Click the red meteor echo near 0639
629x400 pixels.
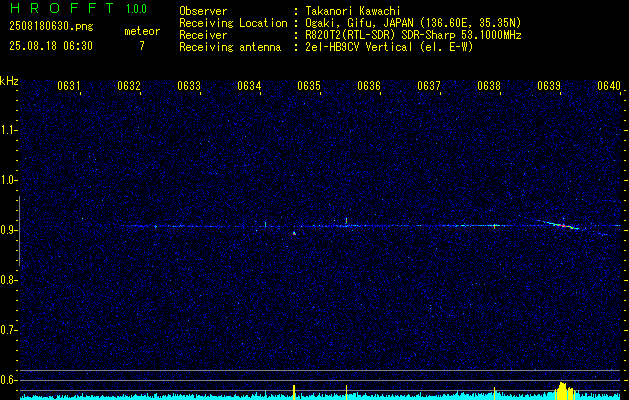pyautogui.click(x=562, y=226)
